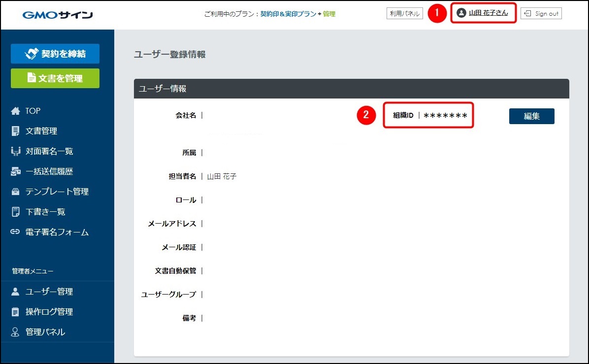Click the tray icon beside テンプレート管理
Viewport: 589px width, 364px height.
pyautogui.click(x=15, y=192)
